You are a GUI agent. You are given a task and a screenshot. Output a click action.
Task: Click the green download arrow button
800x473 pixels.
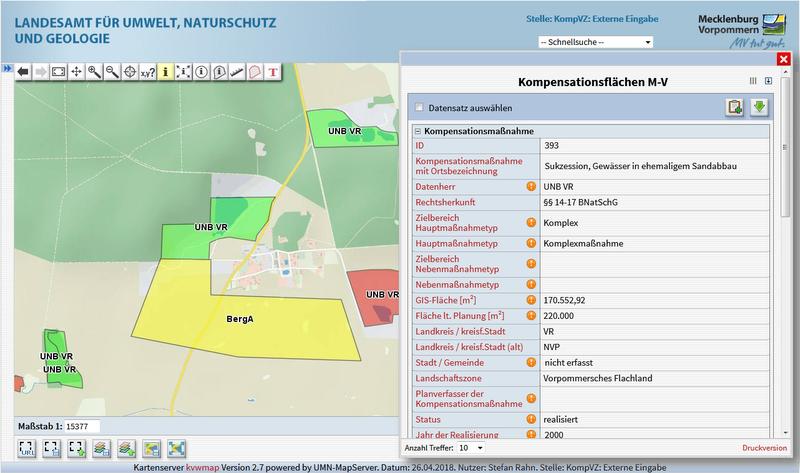[758, 107]
